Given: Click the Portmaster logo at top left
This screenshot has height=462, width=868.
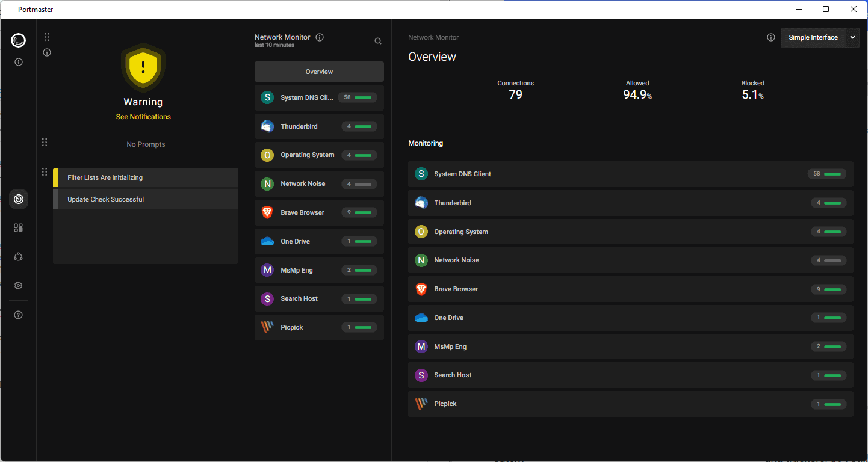Looking at the screenshot, I should [18, 40].
